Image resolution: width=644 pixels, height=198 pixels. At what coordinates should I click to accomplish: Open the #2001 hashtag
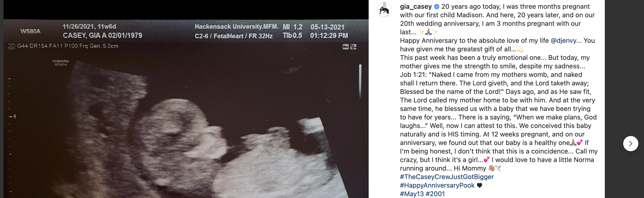435,194
